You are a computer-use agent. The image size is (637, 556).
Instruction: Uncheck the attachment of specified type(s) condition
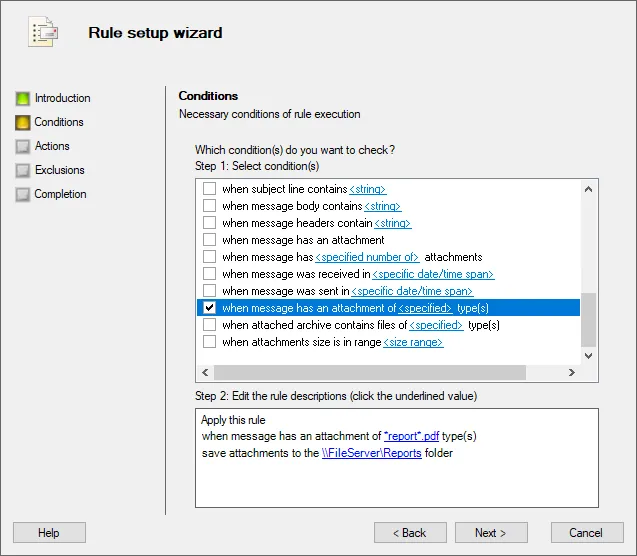tap(210, 308)
